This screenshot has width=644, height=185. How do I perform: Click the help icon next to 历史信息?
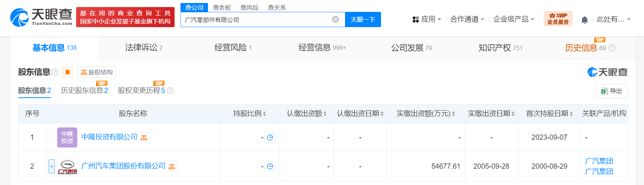612,48
